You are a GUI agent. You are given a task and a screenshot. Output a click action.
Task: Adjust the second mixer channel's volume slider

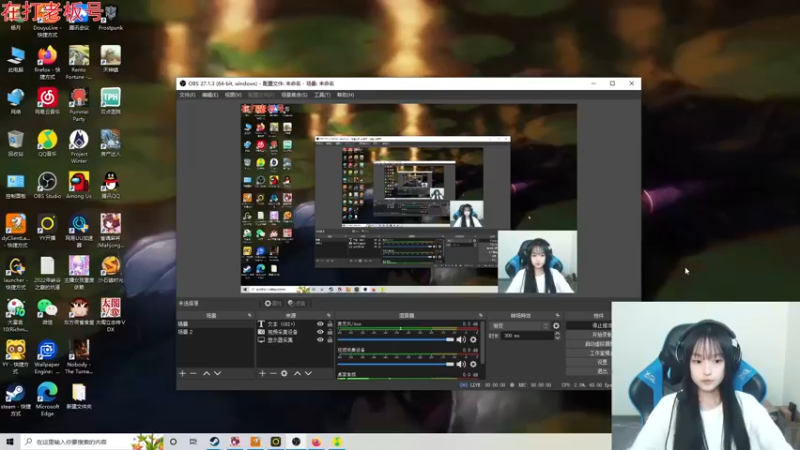tap(396, 364)
